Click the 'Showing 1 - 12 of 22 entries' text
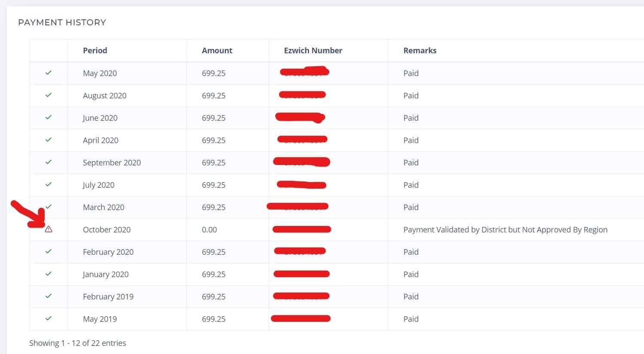Screen dimensions: 644x354 tap(78, 343)
